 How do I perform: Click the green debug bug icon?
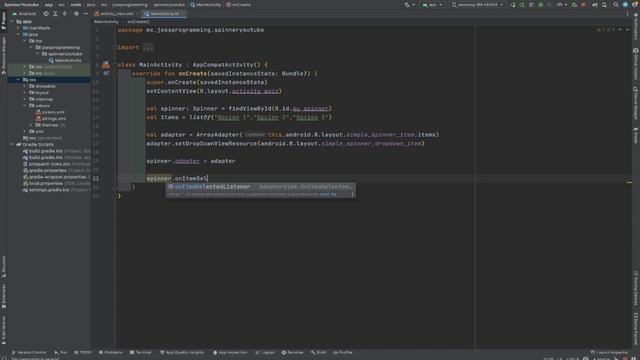tap(540, 4)
